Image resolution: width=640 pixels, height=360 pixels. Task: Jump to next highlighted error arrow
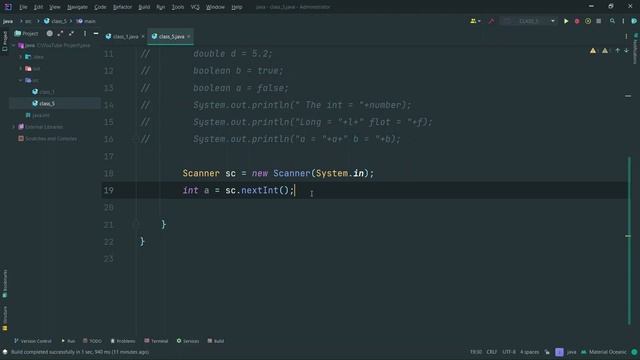point(627,51)
